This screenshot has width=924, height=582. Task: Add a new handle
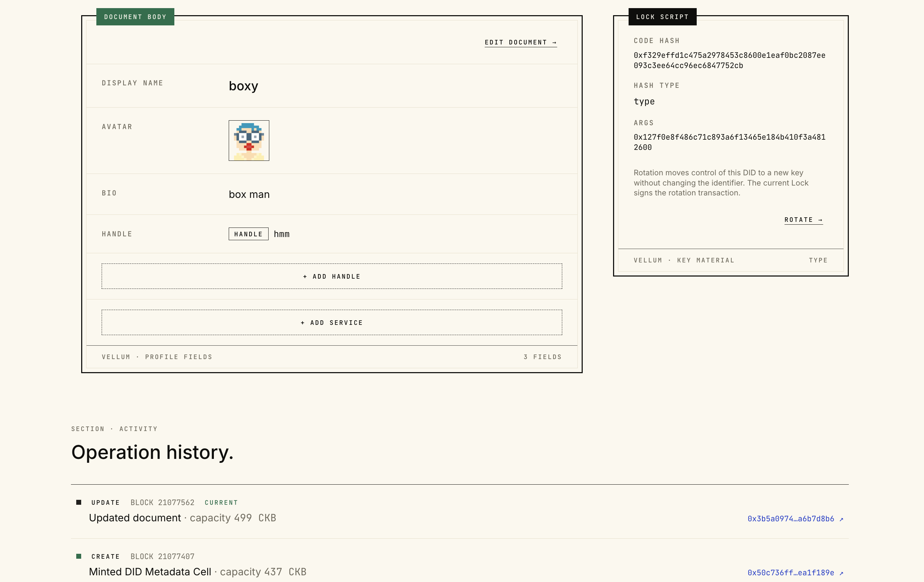click(332, 276)
